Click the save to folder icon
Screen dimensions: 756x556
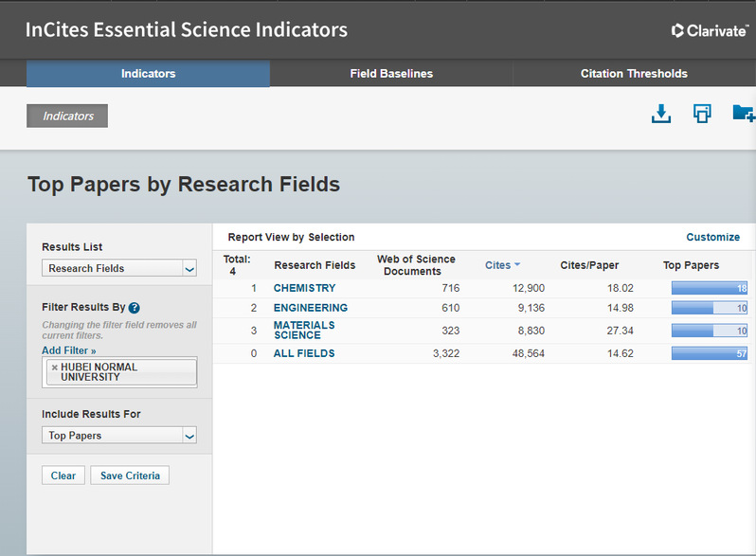coord(743,115)
